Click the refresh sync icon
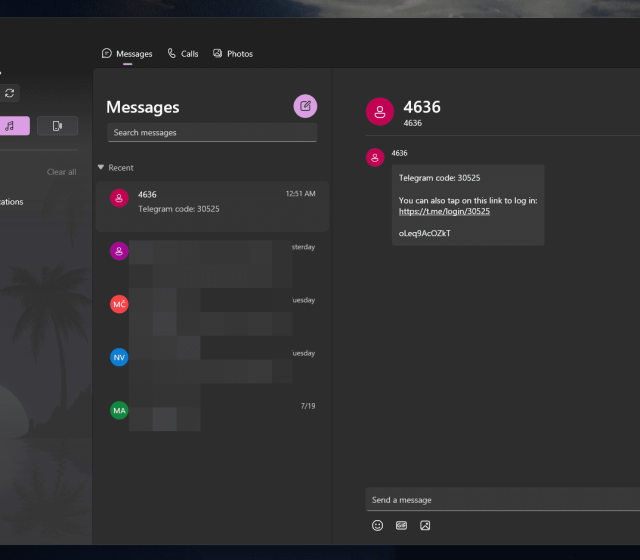 10,93
